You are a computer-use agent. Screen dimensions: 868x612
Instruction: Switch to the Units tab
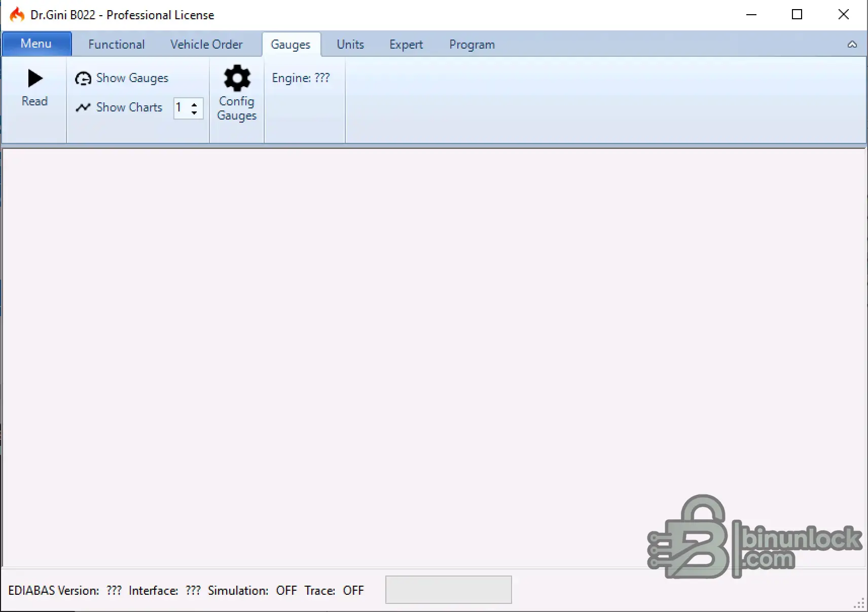(350, 45)
